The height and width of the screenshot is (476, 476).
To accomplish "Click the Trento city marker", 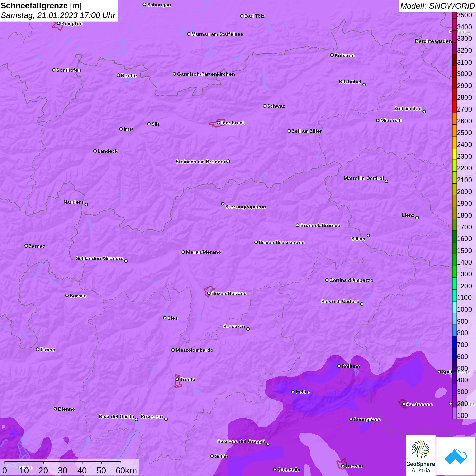I will [x=177, y=379].
